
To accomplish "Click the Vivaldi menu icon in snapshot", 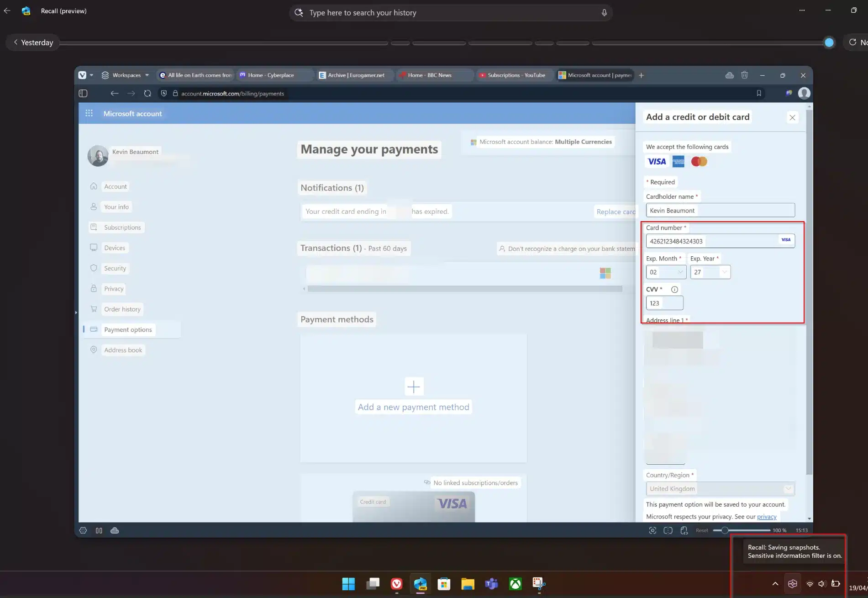I will pyautogui.click(x=82, y=75).
